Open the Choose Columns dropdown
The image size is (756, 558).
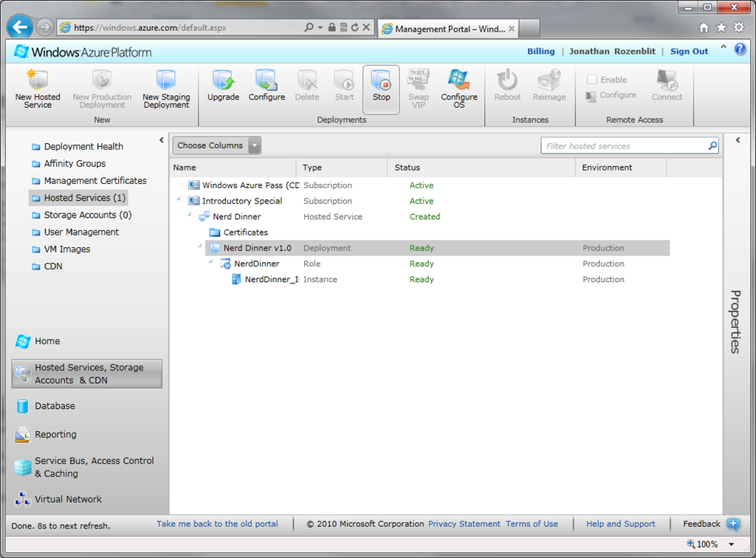pyautogui.click(x=216, y=145)
